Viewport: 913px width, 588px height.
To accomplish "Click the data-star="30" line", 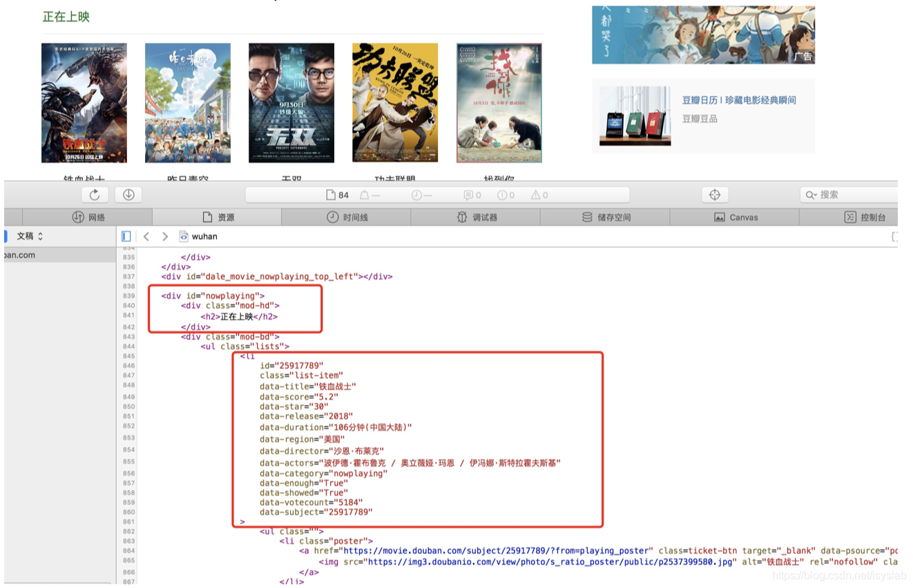I will click(x=294, y=406).
